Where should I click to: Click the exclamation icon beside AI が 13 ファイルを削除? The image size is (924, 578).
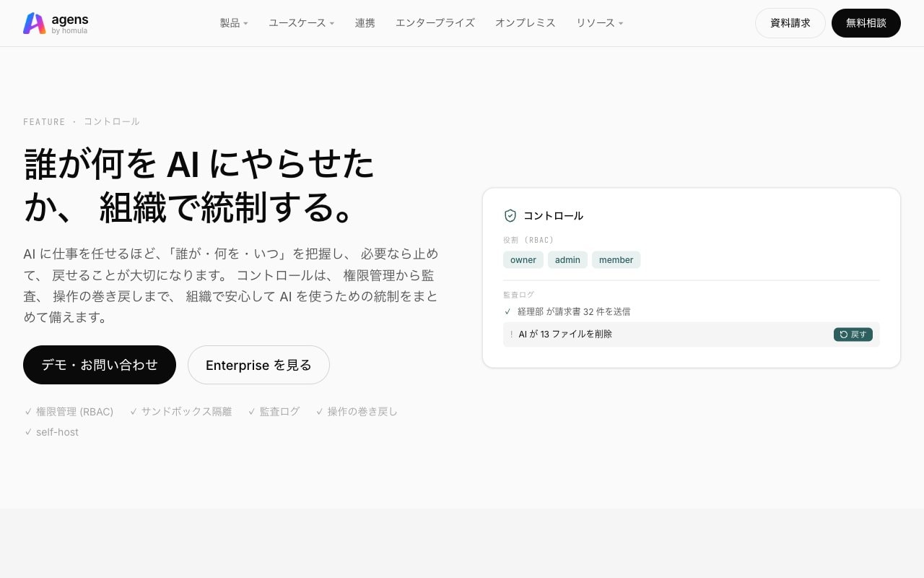click(511, 335)
